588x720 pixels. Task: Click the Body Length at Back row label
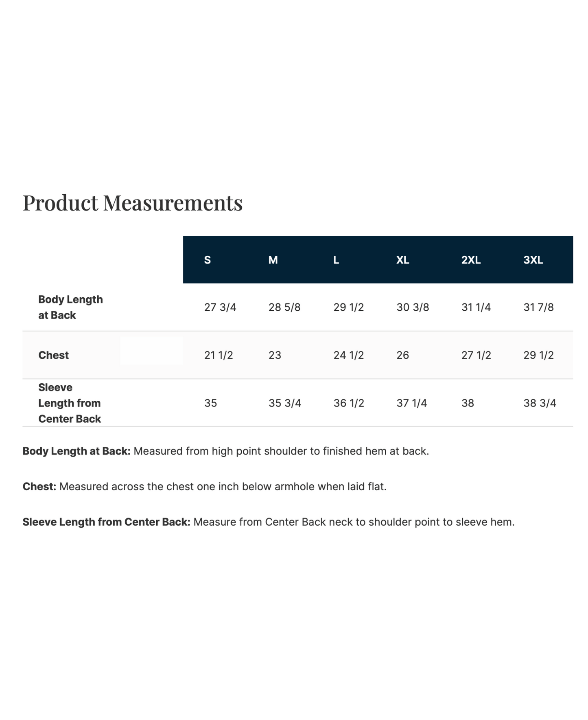pos(70,307)
